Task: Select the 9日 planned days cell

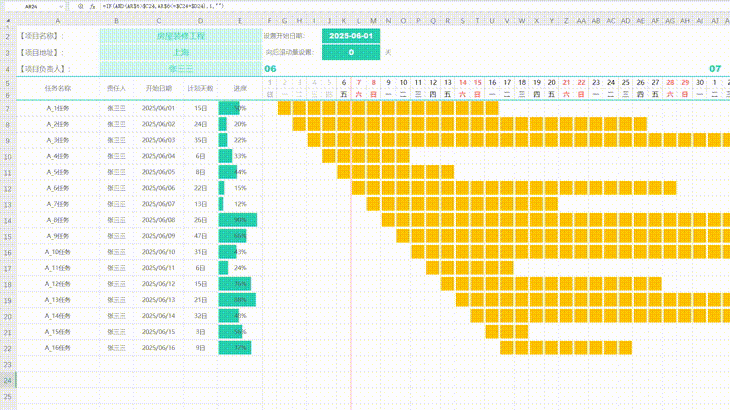Action: point(201,348)
